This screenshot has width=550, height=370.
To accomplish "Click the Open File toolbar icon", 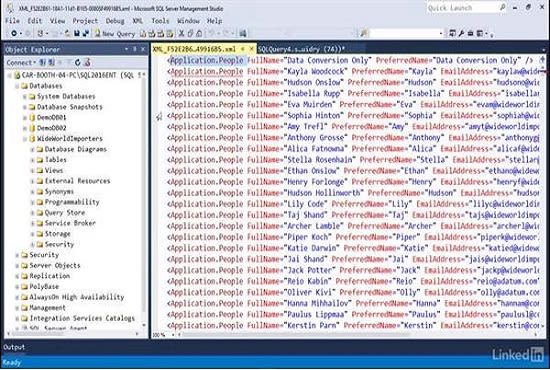I will coord(68,33).
